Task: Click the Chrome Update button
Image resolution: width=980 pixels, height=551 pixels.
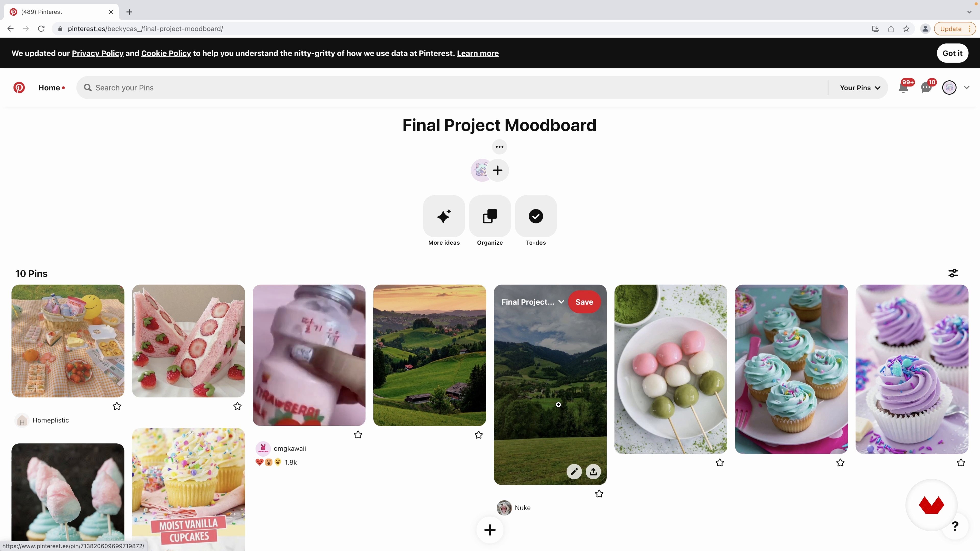Action: 954,29
